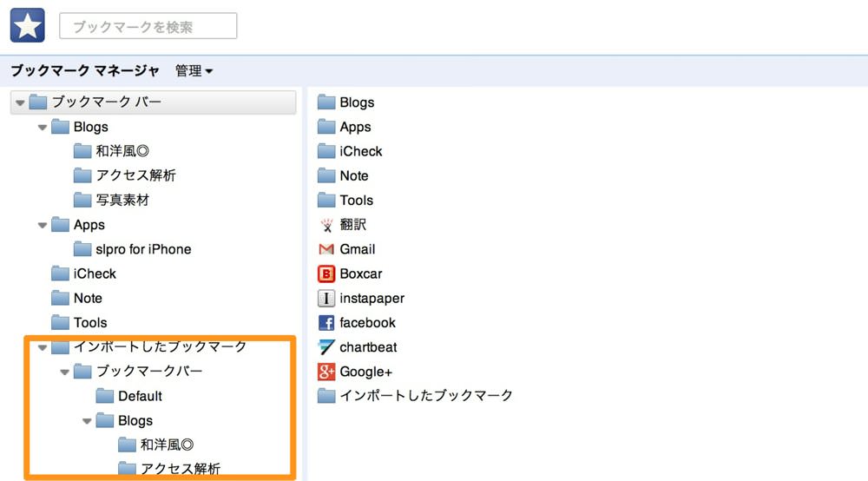Collapse the Apps folder in tree
The height and width of the screenshot is (481, 868).
coord(43,225)
